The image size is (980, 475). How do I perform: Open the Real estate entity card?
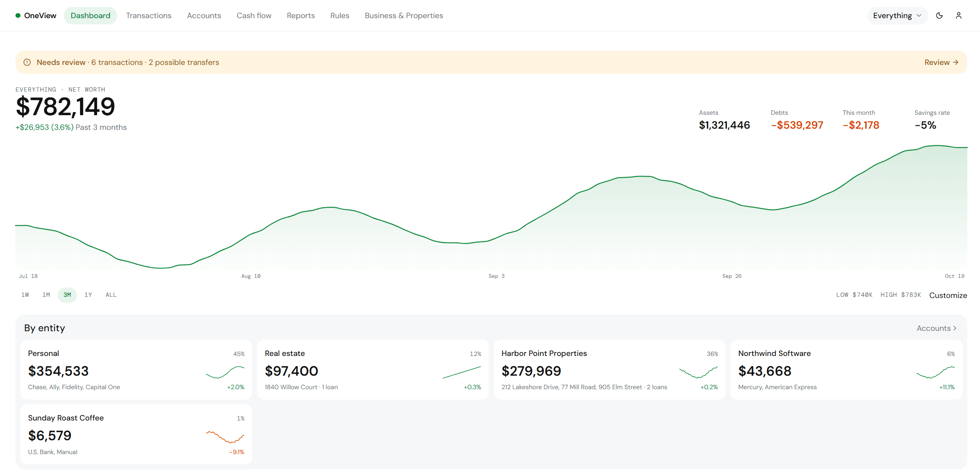pos(373,369)
